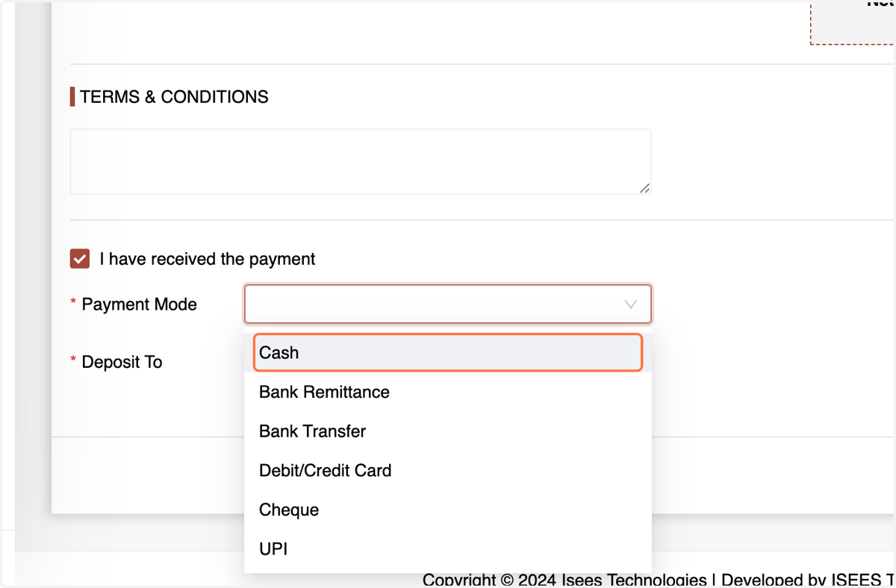This screenshot has width=896, height=588.
Task: Click the 'I have received the payment' label text
Action: 208,259
